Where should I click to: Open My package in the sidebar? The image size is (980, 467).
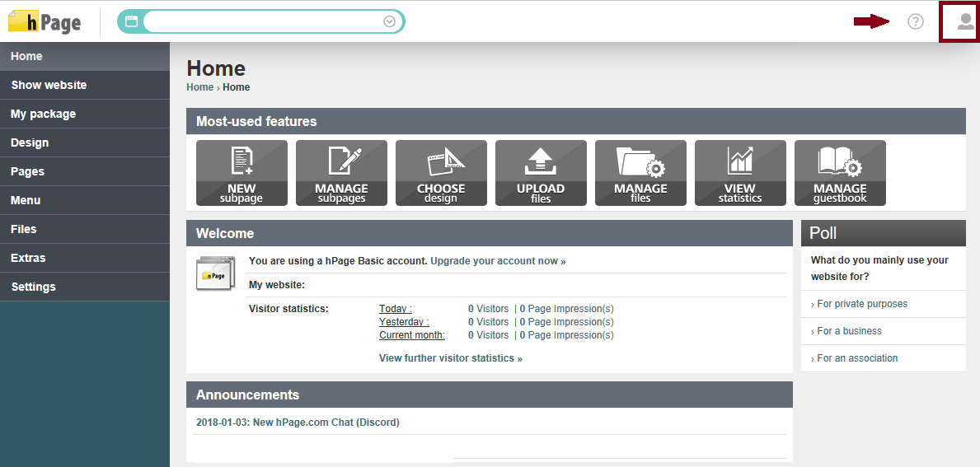(x=85, y=114)
